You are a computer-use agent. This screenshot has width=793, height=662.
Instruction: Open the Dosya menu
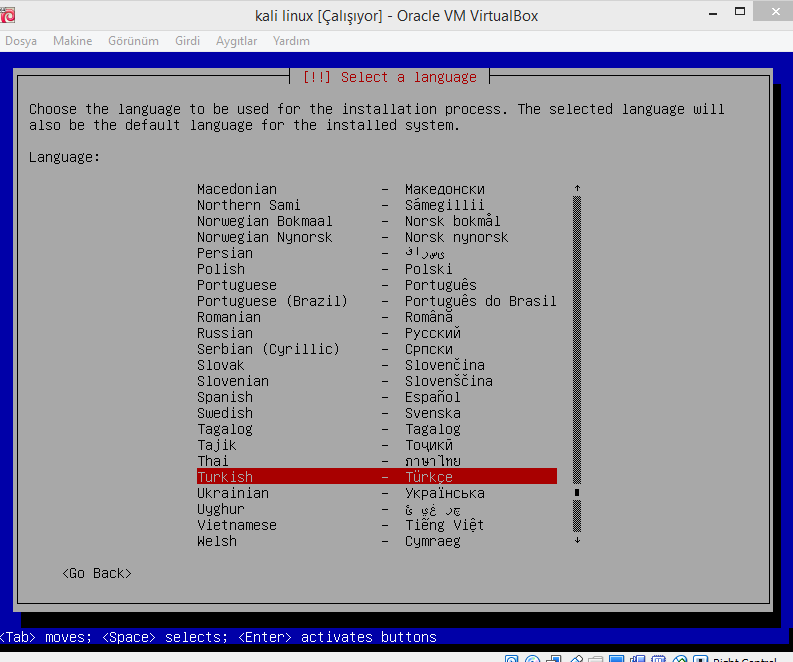(x=21, y=41)
